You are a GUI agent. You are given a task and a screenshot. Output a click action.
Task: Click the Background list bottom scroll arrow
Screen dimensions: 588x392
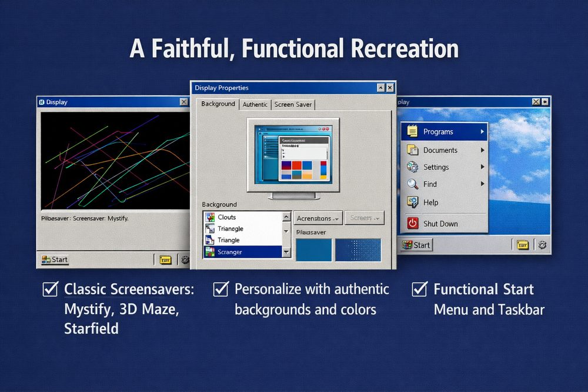click(286, 253)
